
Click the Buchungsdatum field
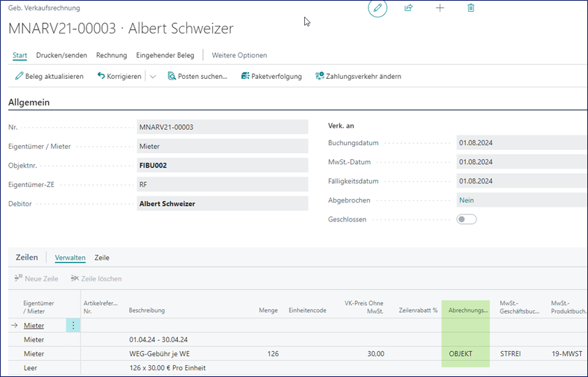[x=520, y=143]
